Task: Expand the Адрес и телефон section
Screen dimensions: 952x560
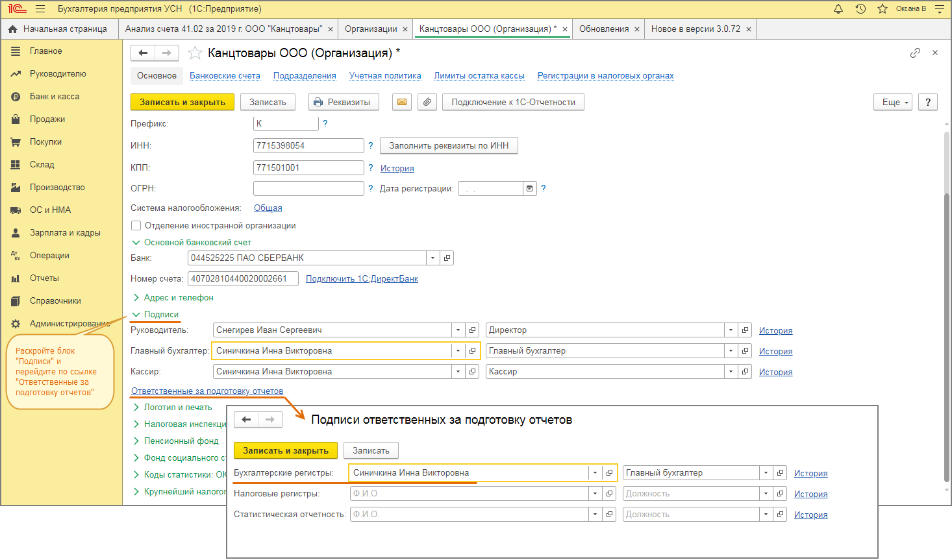Action: (179, 298)
